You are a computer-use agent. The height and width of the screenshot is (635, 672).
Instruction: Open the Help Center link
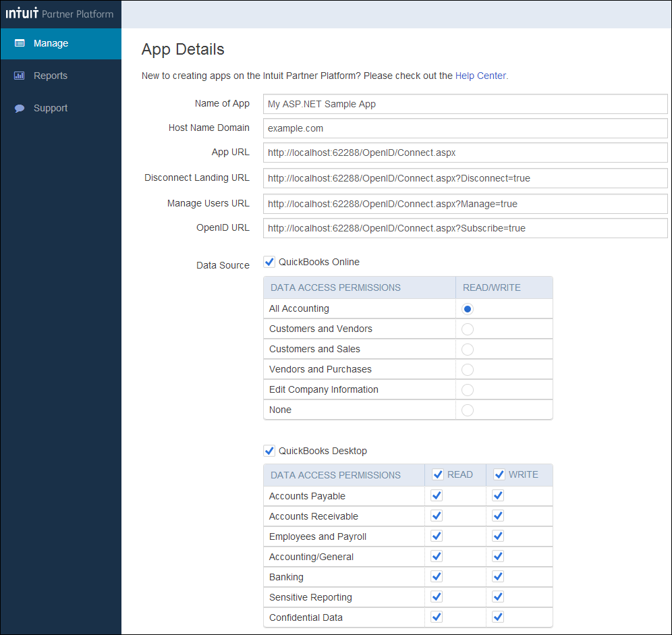[480, 76]
